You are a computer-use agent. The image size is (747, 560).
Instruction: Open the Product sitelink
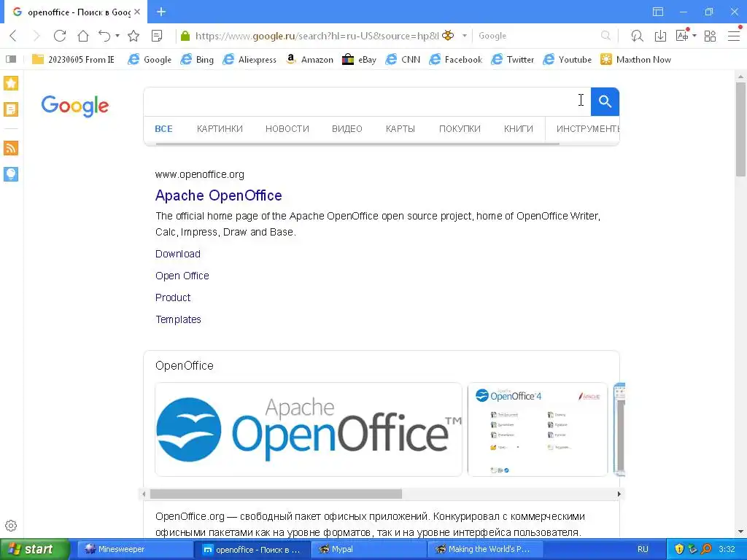point(173,297)
